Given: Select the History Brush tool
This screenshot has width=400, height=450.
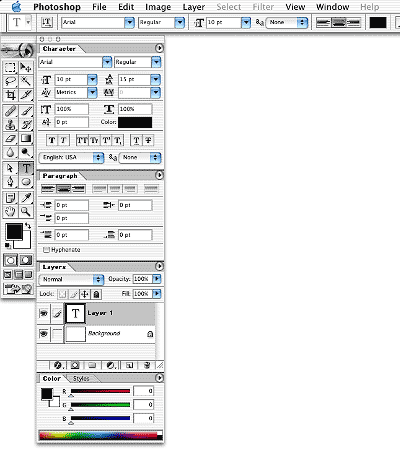Looking at the screenshot, I should (x=26, y=125).
